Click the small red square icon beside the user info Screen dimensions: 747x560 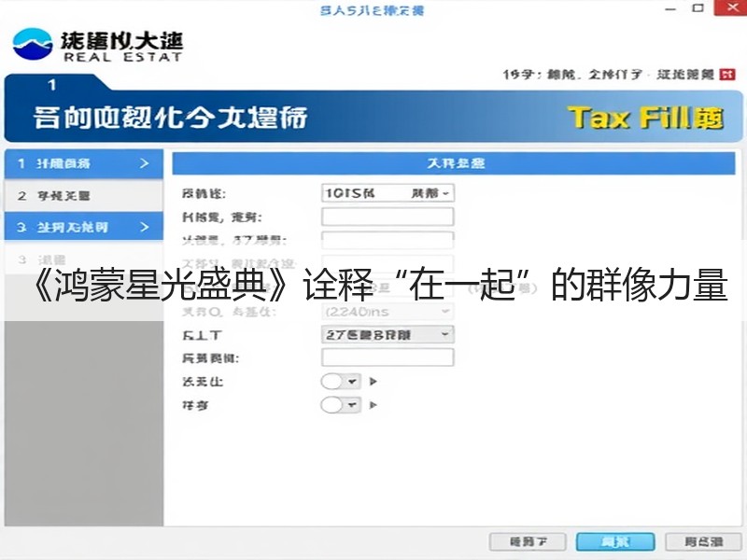727,75
